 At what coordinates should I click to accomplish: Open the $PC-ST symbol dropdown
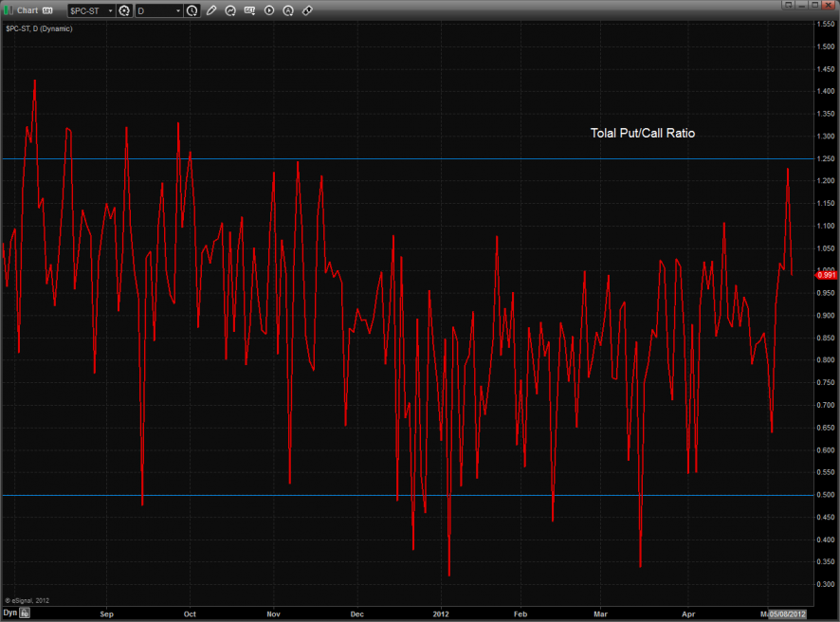(108, 10)
